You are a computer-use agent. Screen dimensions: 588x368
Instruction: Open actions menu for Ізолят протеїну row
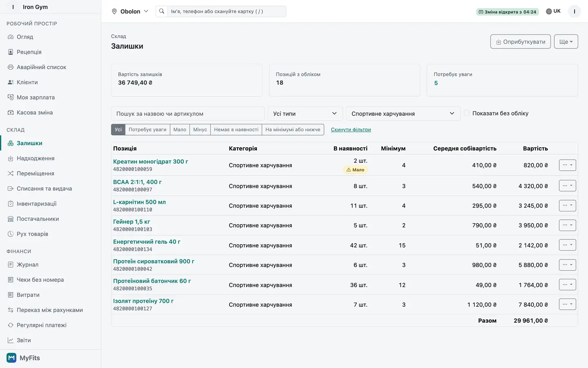(x=567, y=304)
